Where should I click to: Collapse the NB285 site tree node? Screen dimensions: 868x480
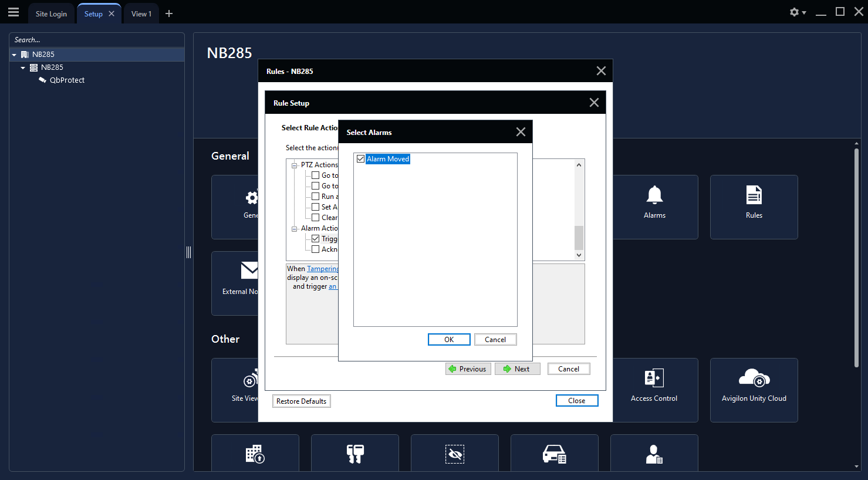tap(14, 55)
